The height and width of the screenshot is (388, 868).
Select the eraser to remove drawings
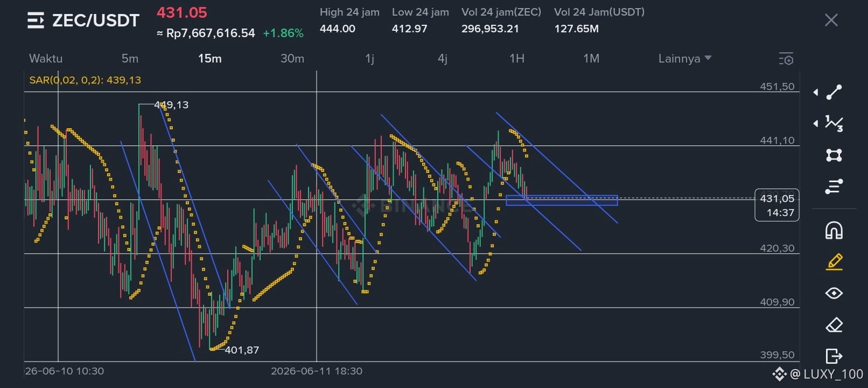point(834,325)
